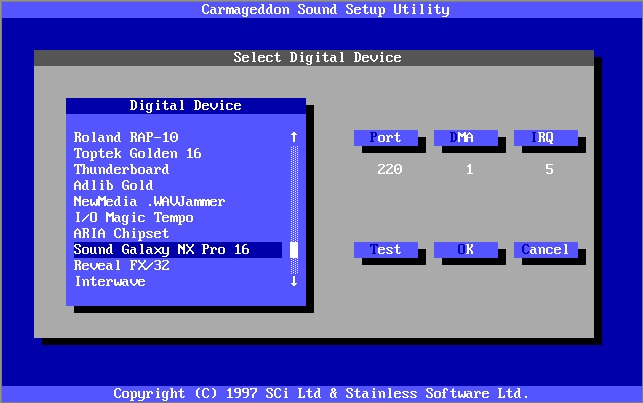Open the Port setting button
Viewport: 643px width, 403px height.
tap(386, 138)
